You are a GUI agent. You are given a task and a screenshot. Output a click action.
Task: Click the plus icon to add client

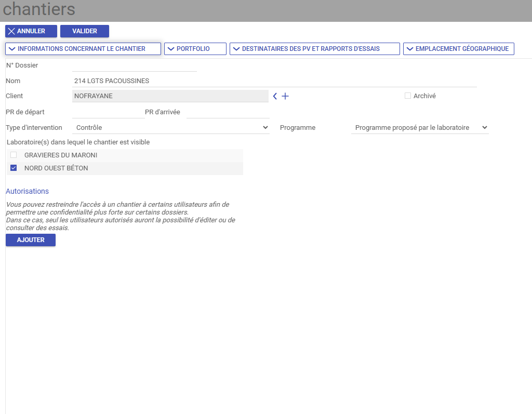click(x=285, y=96)
